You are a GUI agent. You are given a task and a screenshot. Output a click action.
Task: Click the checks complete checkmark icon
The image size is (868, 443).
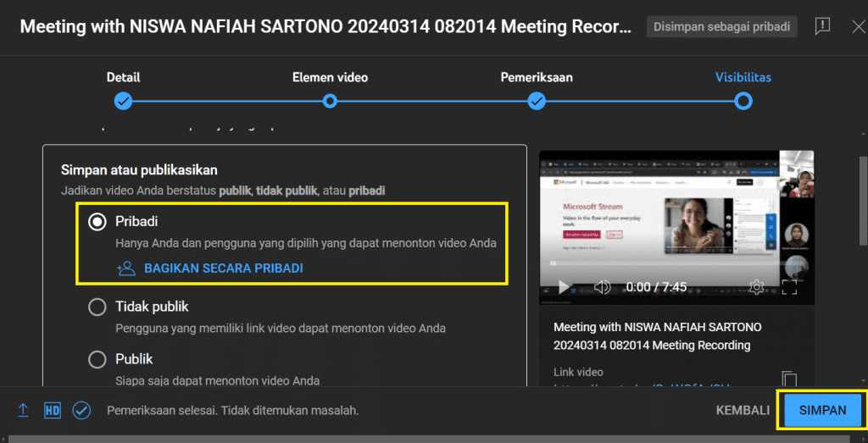coord(81,410)
